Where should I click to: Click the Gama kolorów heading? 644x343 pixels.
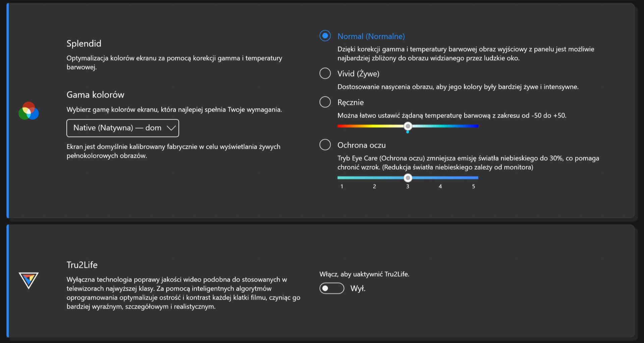95,95
